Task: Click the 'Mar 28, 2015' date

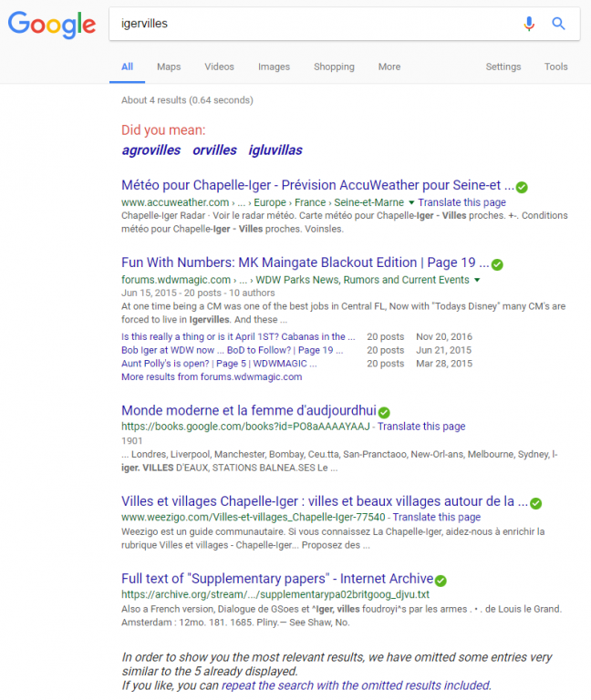Action: [444, 364]
